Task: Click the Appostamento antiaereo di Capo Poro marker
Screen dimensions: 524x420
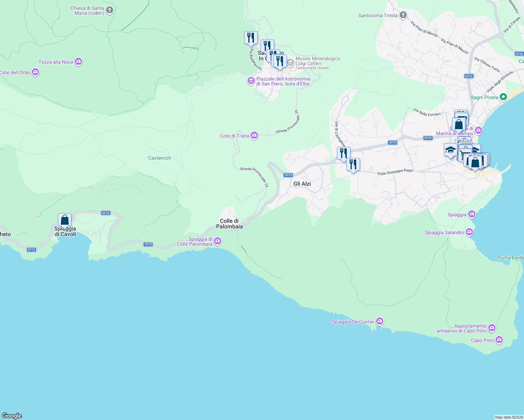Action: click(x=492, y=328)
